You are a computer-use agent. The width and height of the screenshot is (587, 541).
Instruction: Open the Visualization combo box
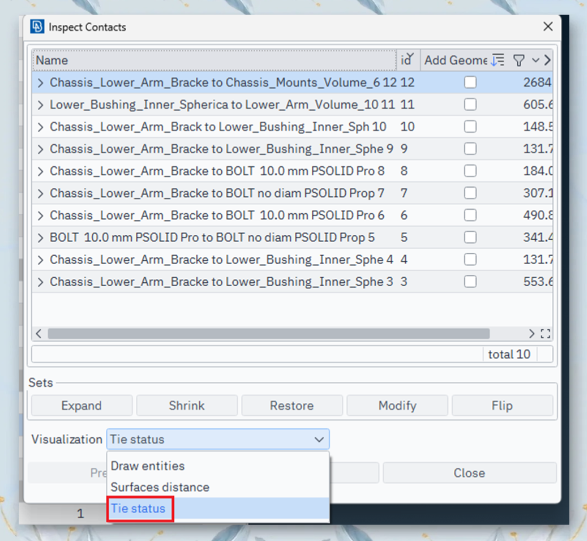click(218, 439)
